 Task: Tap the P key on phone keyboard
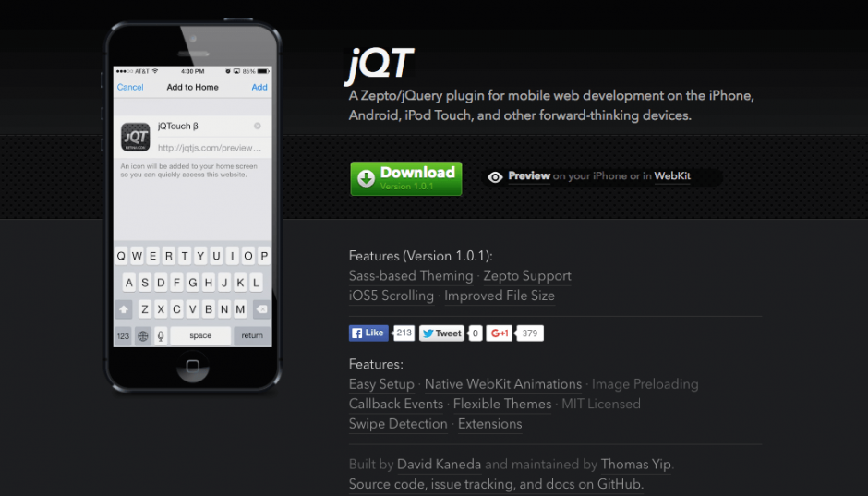coord(264,256)
